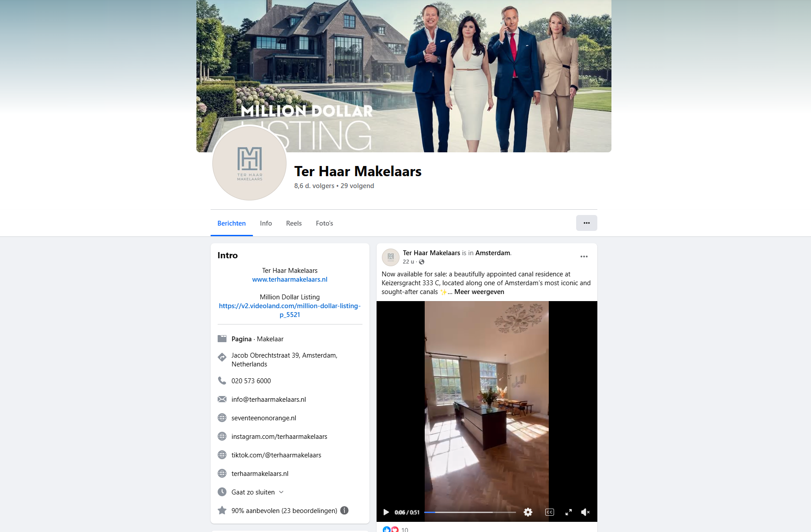
Task: Click the Ter Haar Makelaars page title
Action: (x=358, y=171)
